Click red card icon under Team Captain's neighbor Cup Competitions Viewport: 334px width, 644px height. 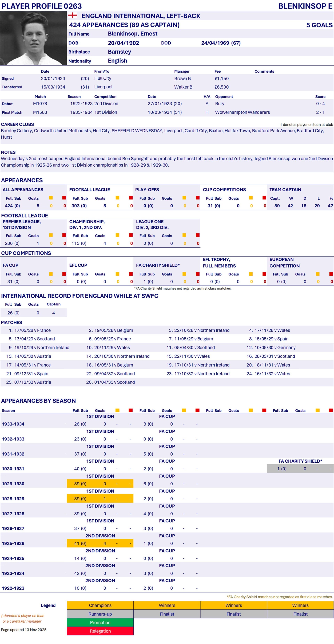click(x=264, y=198)
